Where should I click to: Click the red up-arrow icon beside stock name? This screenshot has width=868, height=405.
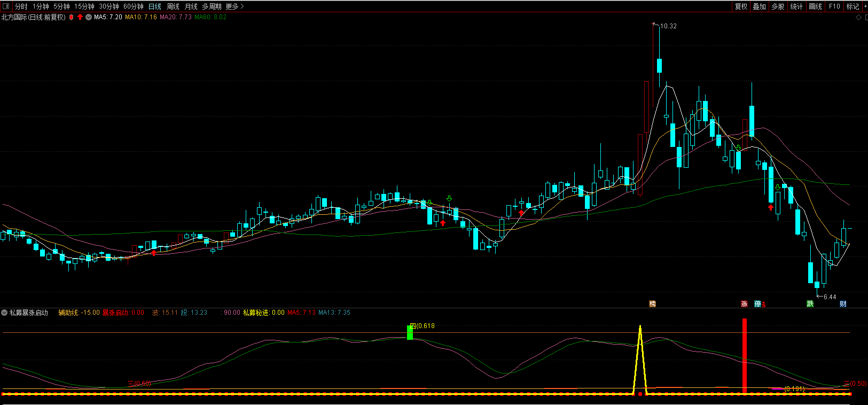coord(80,17)
